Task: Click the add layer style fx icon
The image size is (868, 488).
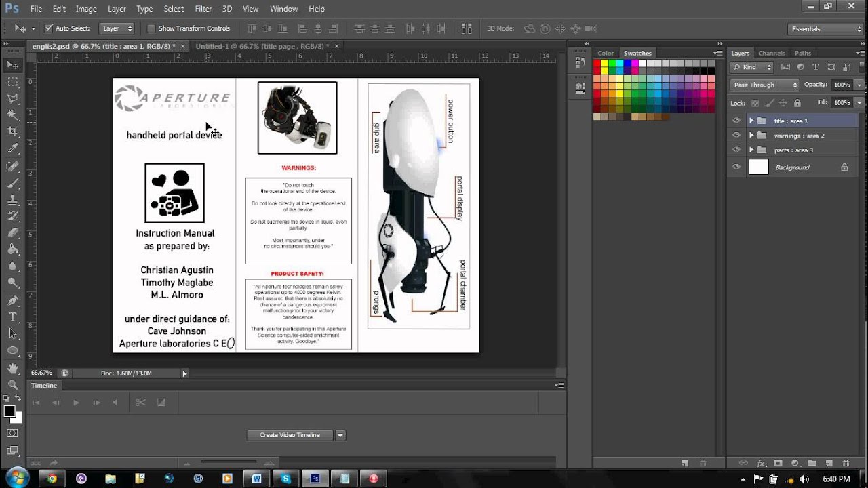Action: (761, 464)
